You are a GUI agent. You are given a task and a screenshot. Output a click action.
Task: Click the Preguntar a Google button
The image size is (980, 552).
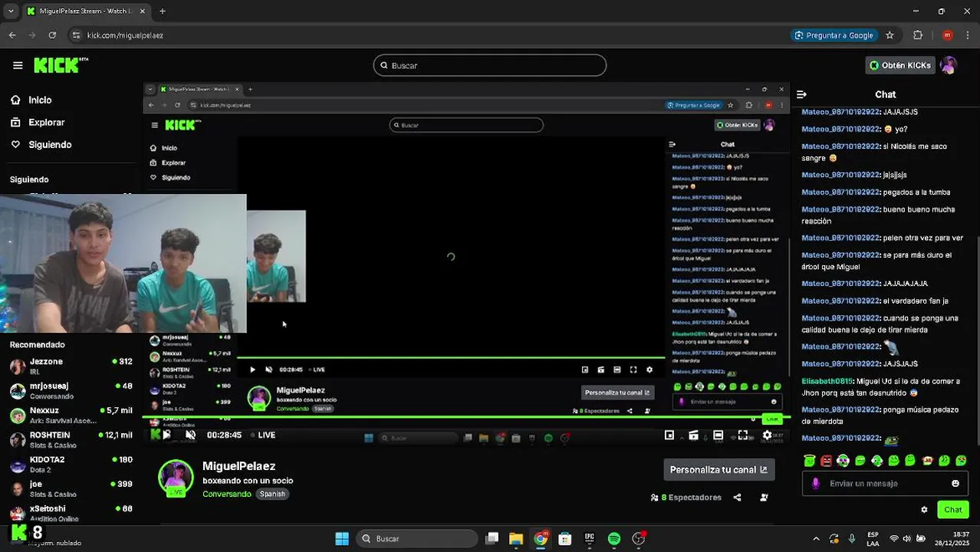(x=834, y=35)
